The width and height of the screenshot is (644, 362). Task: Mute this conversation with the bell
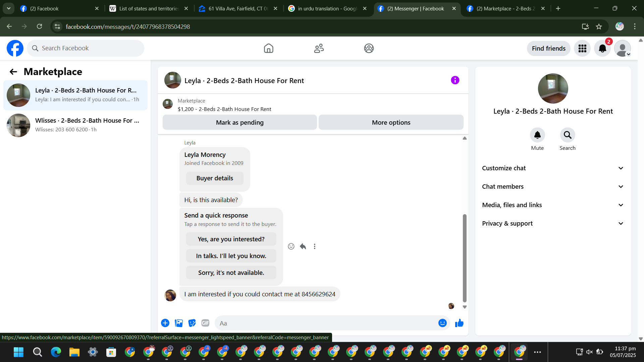click(x=537, y=135)
